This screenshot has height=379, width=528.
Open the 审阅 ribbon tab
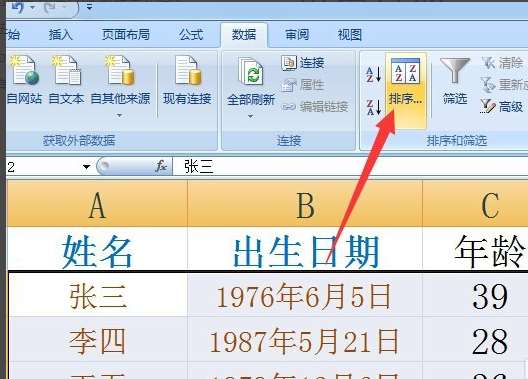pyautogui.click(x=297, y=35)
